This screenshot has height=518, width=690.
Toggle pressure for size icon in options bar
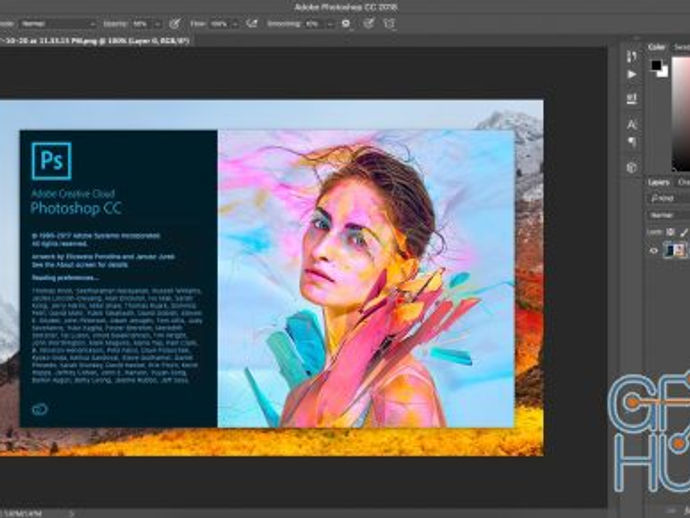point(369,24)
